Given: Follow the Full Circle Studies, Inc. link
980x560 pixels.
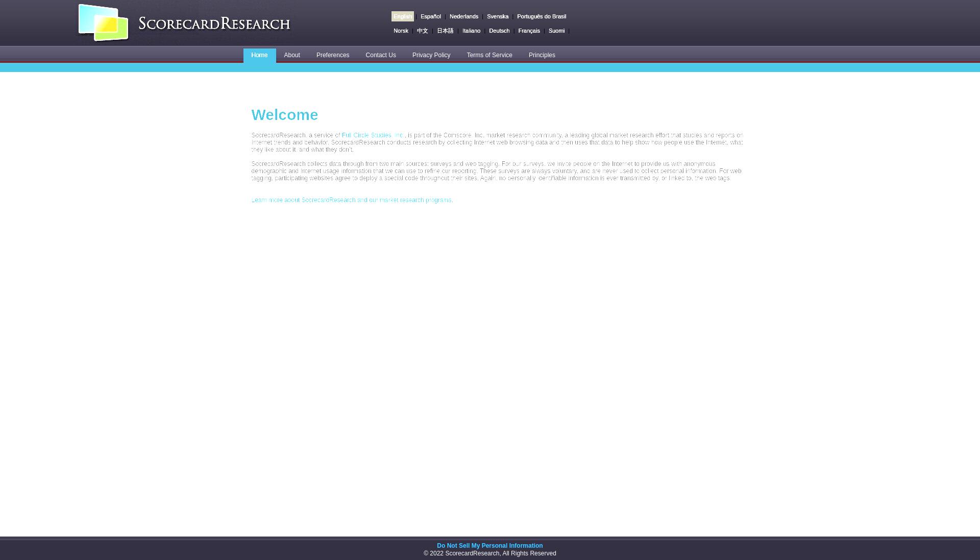Looking at the screenshot, I should [373, 135].
